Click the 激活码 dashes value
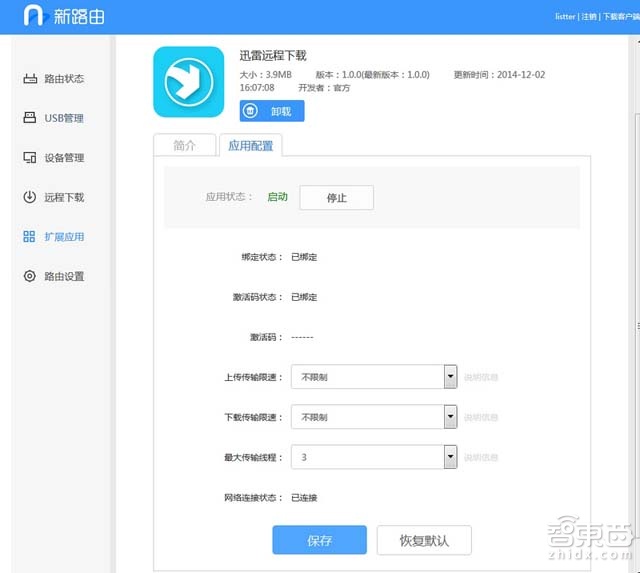 [302, 337]
